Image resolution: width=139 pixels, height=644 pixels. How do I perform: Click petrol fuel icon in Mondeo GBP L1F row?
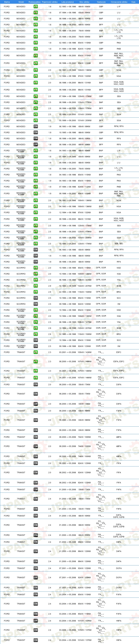[x=36, y=7]
